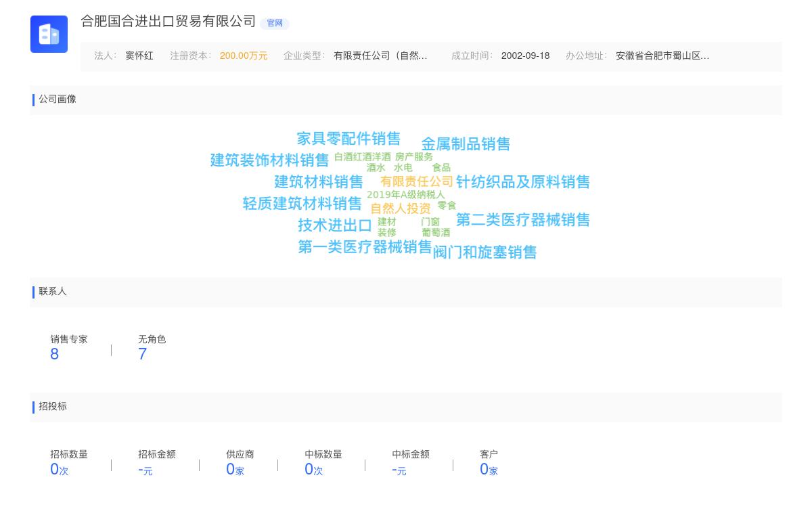Screen dimensions: 812x509
Task: Select word cloud tag 建筑材料销售
Action: point(319,182)
